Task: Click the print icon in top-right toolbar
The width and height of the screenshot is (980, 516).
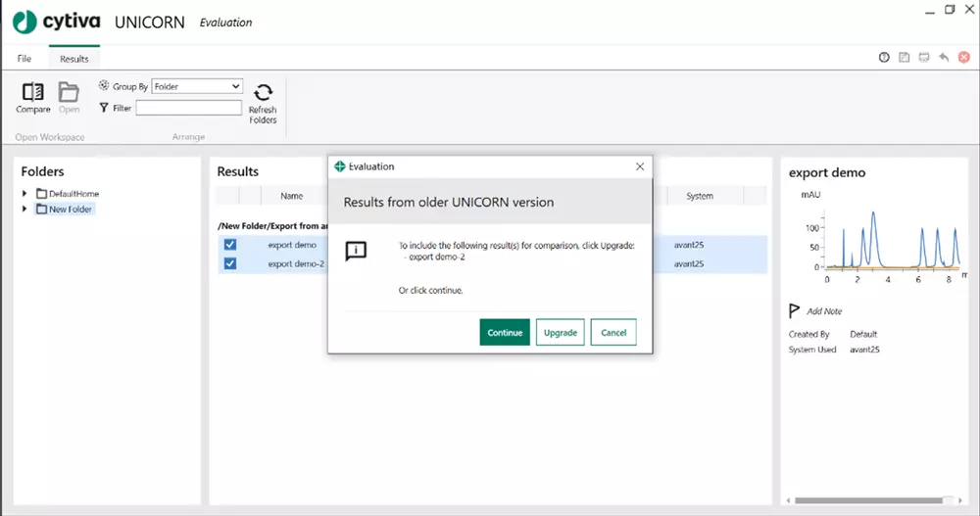Action: 923,59
